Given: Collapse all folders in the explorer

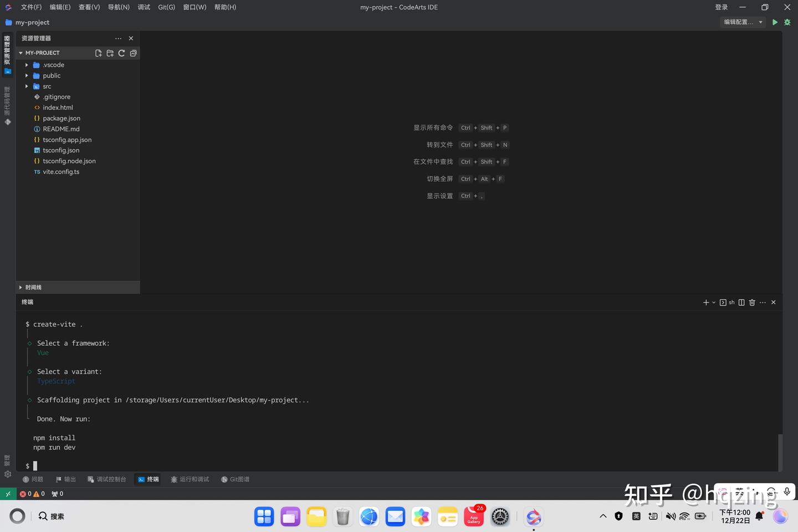Looking at the screenshot, I should 133,53.
